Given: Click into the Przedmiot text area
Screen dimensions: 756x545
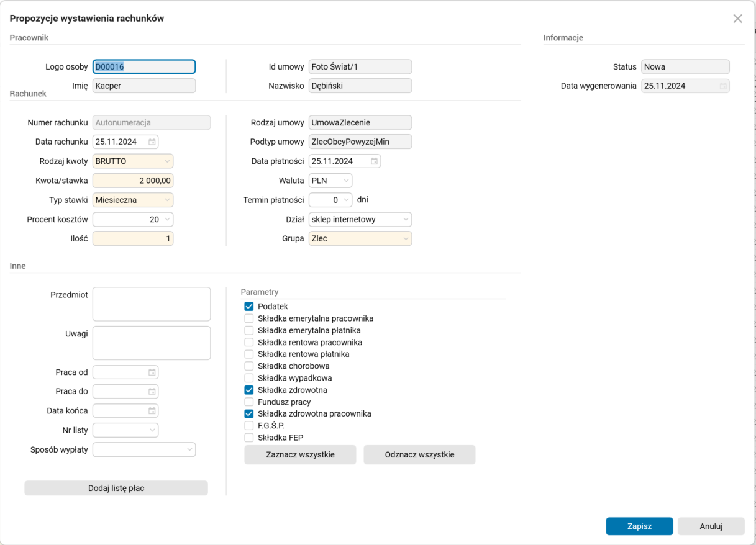Looking at the screenshot, I should pyautogui.click(x=152, y=304).
